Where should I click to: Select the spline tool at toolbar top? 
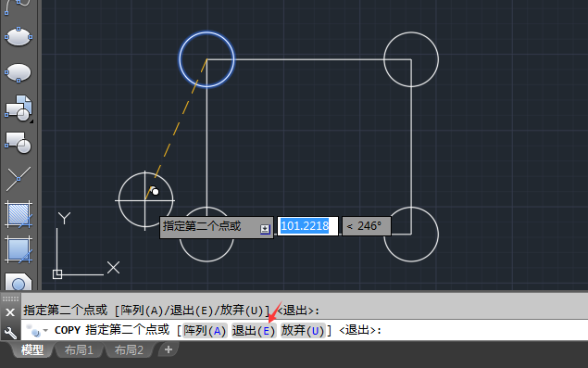[x=18, y=6]
